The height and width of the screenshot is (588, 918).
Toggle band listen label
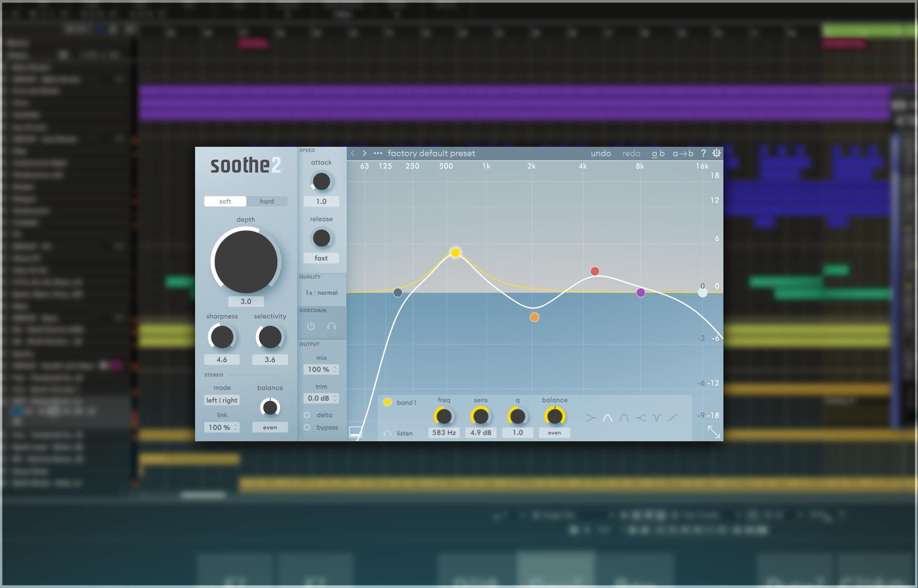[404, 433]
